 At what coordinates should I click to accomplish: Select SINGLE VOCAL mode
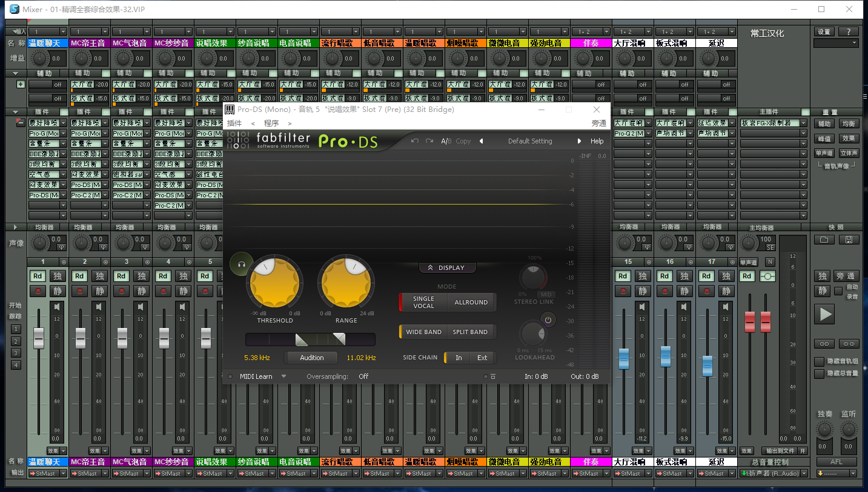click(423, 302)
